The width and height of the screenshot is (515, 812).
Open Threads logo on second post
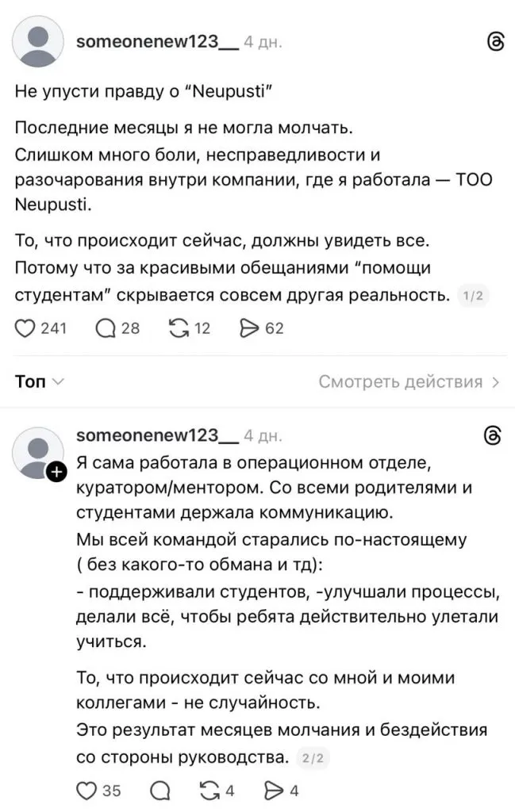pos(493,435)
